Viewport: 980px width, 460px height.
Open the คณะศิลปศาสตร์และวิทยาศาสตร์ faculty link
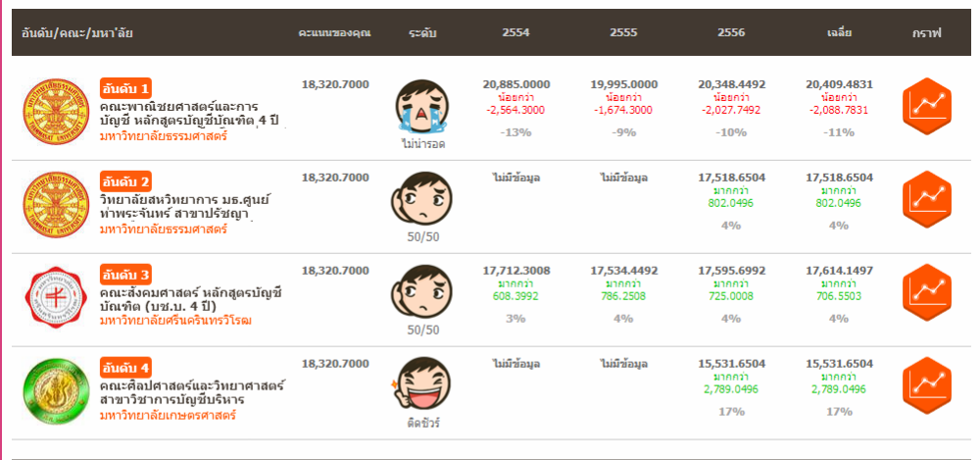(191, 392)
